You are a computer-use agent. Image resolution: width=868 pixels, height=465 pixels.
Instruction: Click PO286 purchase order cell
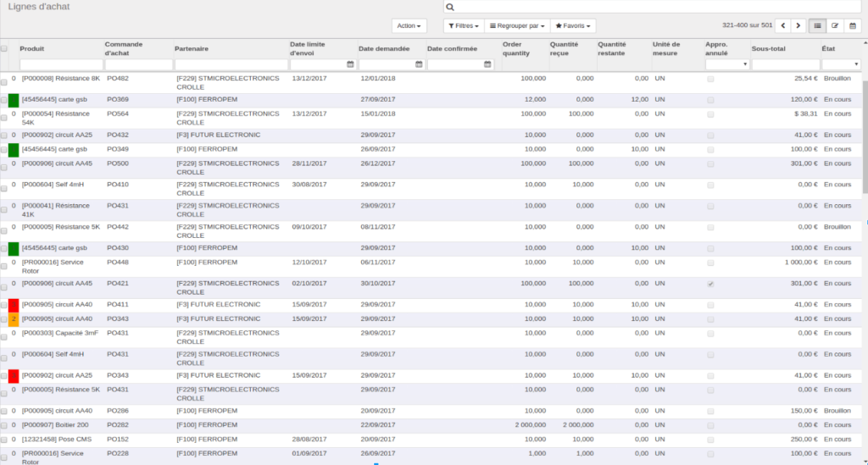pyautogui.click(x=118, y=411)
